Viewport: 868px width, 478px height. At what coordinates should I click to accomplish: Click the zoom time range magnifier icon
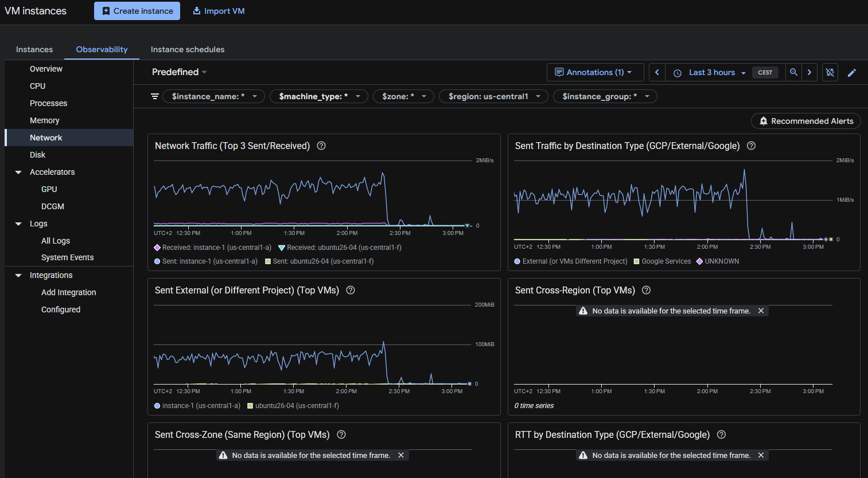pos(793,72)
